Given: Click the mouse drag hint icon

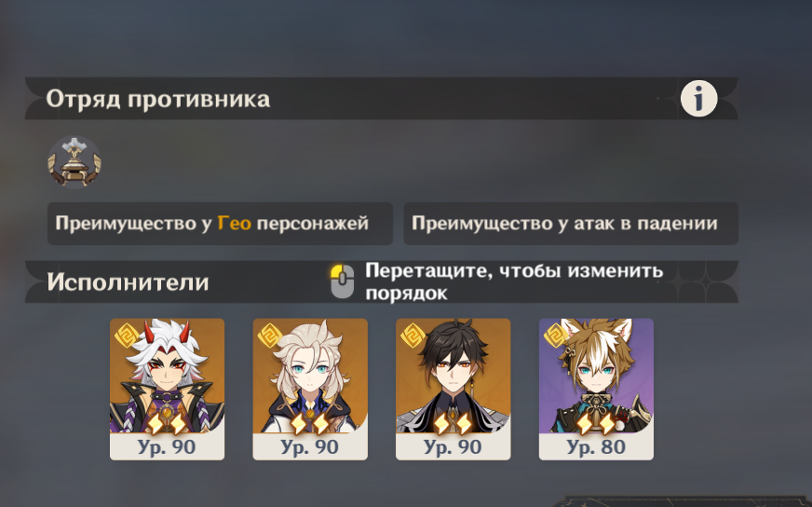Looking at the screenshot, I should (343, 281).
